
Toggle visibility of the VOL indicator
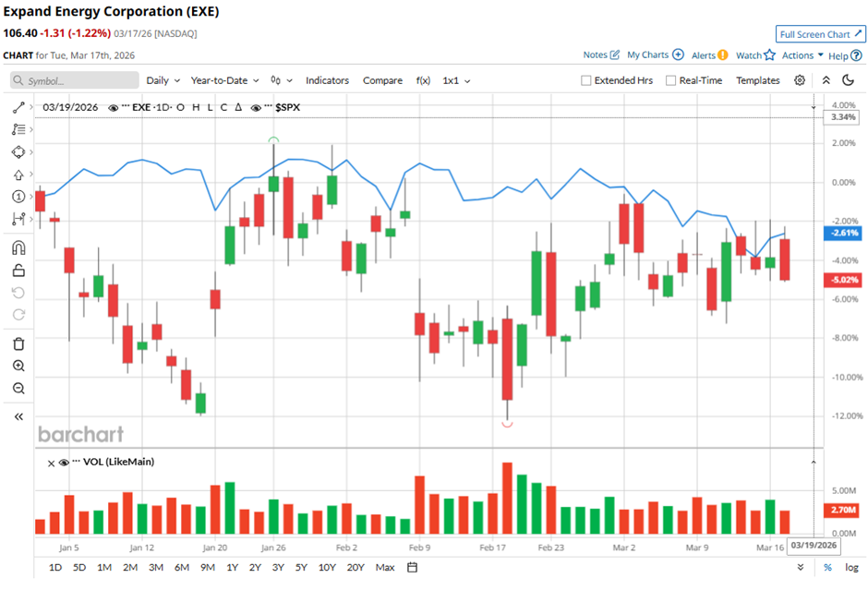tap(65, 463)
